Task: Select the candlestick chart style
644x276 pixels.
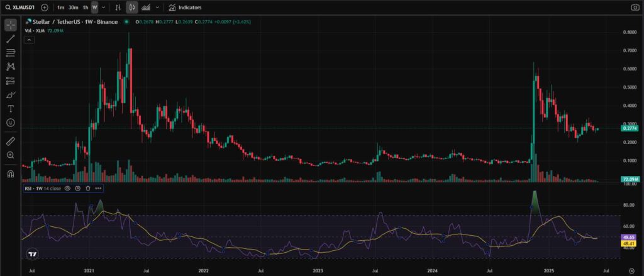Action: tap(132, 8)
